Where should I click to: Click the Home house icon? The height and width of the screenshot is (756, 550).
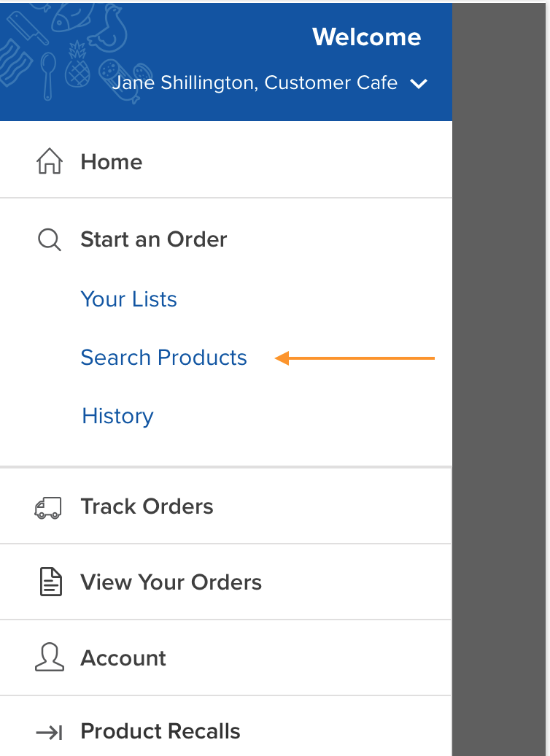pos(50,161)
